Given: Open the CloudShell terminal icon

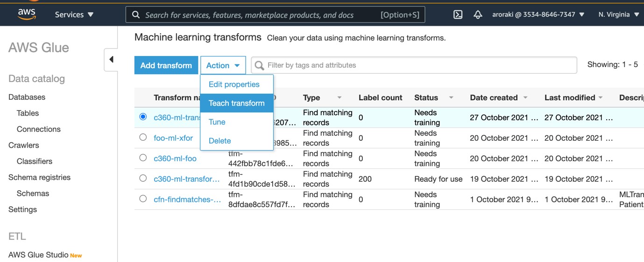Looking at the screenshot, I should [x=458, y=14].
